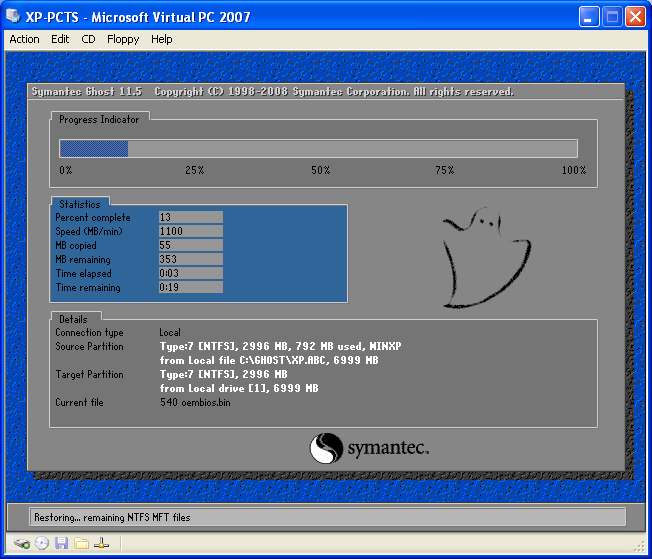652x559 pixels.
Task: Click the 0% progress label
Action: click(x=65, y=170)
